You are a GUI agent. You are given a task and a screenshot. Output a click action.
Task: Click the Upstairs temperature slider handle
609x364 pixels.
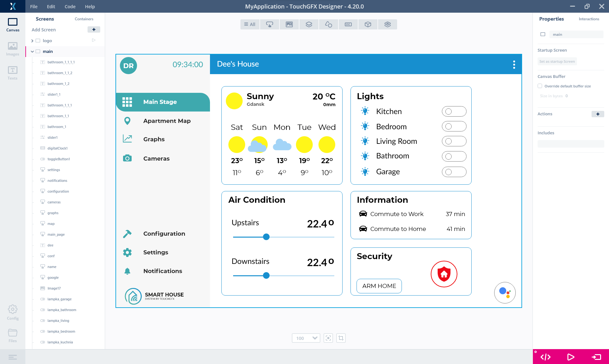[266, 237]
